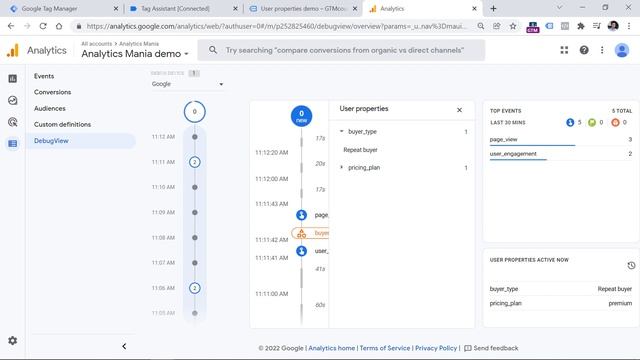Close the User properties panel
Screen dimensions: 640x360
[x=459, y=110]
